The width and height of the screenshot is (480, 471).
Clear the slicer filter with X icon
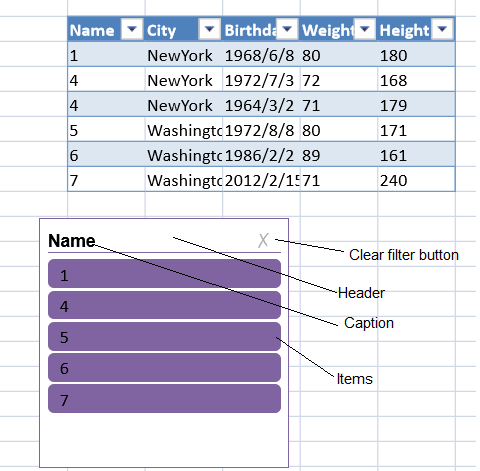tap(263, 240)
